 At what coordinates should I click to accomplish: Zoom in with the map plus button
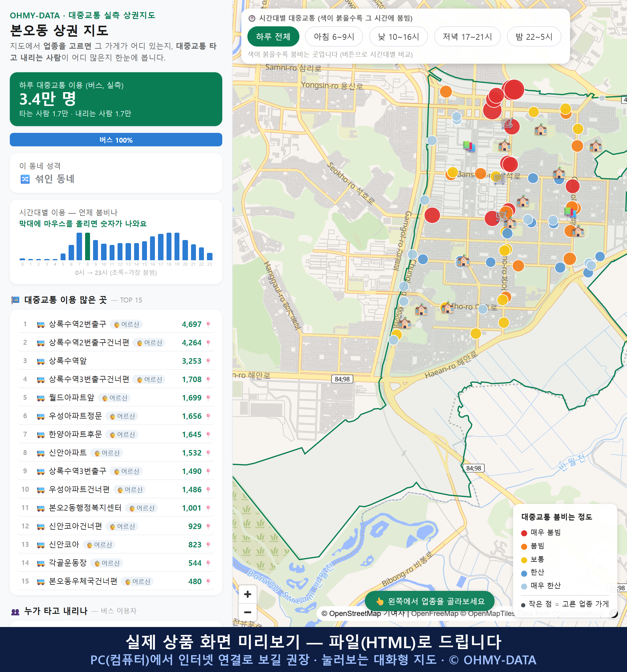[x=247, y=594]
